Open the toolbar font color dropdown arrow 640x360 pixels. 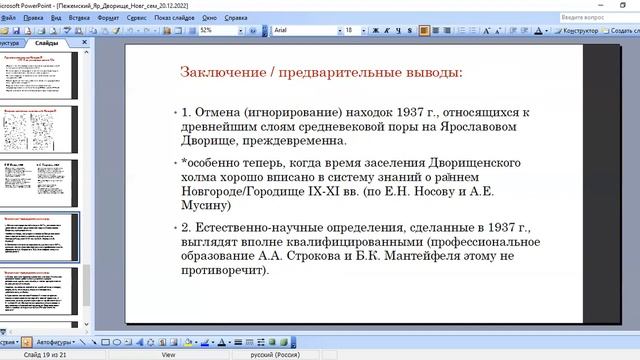point(547,31)
